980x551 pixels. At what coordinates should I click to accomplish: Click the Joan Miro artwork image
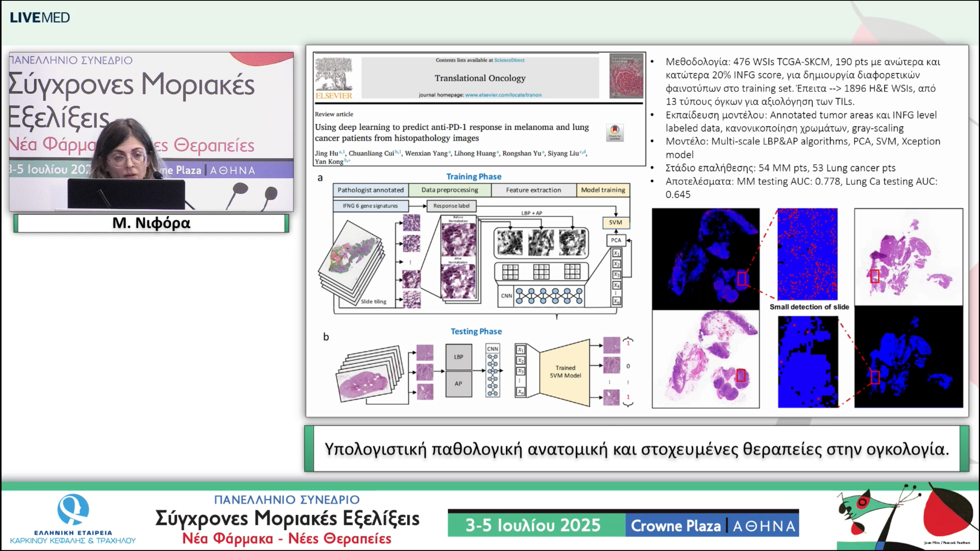click(907, 516)
